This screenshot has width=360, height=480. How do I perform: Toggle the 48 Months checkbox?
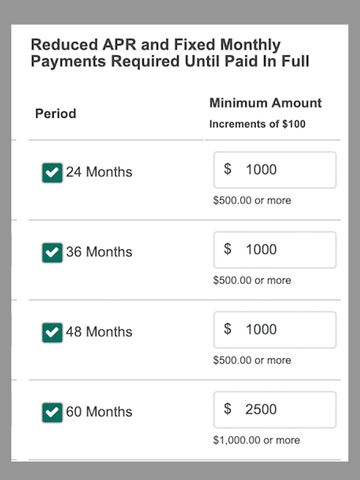click(x=52, y=333)
